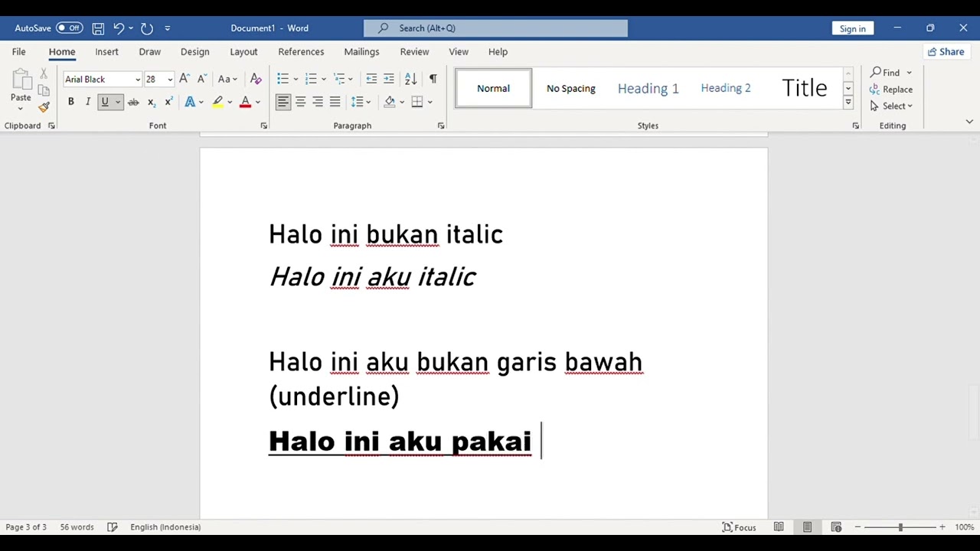The width and height of the screenshot is (980, 551).
Task: Expand the bullet list options
Action: pyautogui.click(x=296, y=79)
